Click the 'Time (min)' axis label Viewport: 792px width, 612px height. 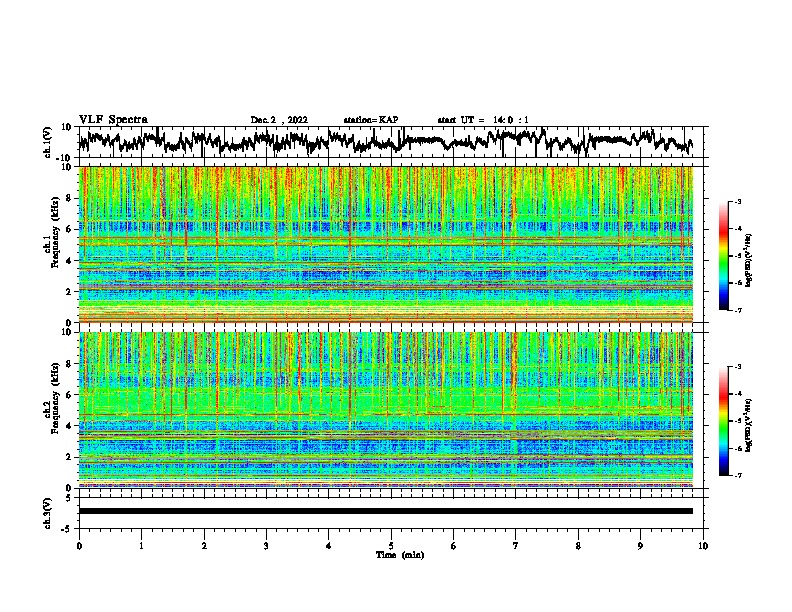point(400,555)
